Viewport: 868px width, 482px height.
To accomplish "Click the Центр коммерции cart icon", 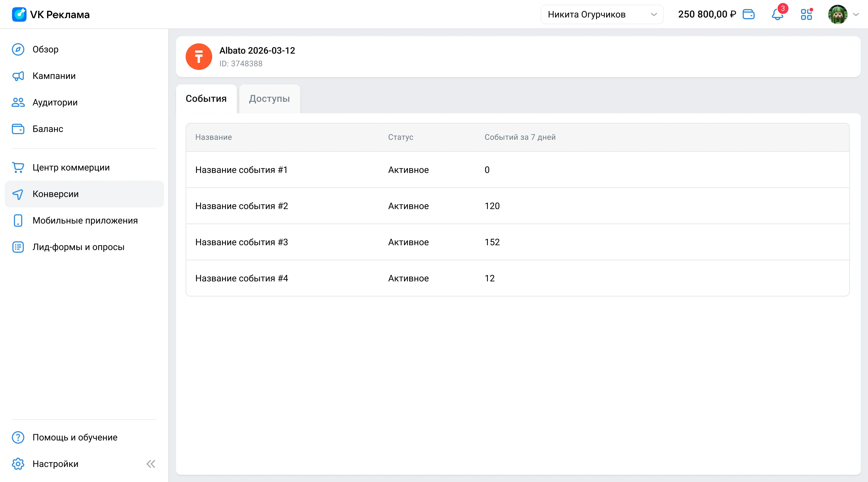I will click(18, 167).
